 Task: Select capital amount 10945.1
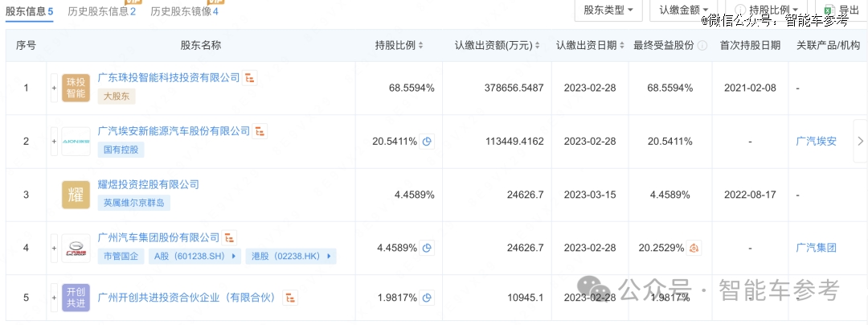(526, 298)
